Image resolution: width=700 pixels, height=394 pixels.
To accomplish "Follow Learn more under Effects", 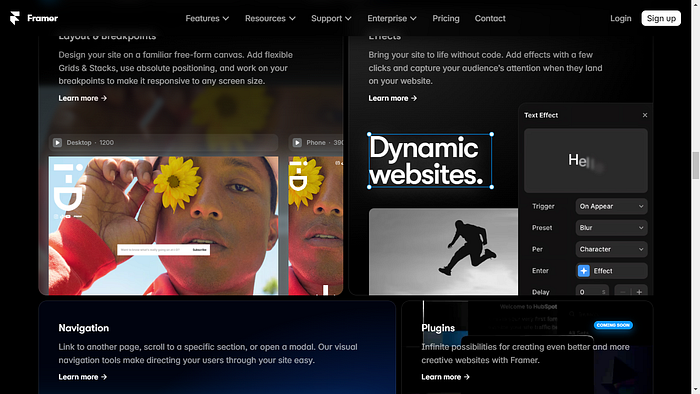I will click(x=392, y=98).
